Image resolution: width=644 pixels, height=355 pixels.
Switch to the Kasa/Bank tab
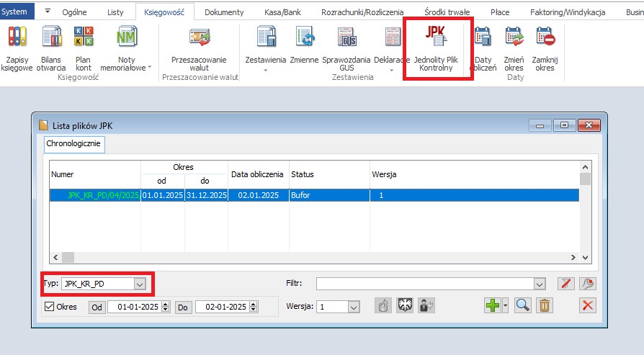click(x=282, y=12)
